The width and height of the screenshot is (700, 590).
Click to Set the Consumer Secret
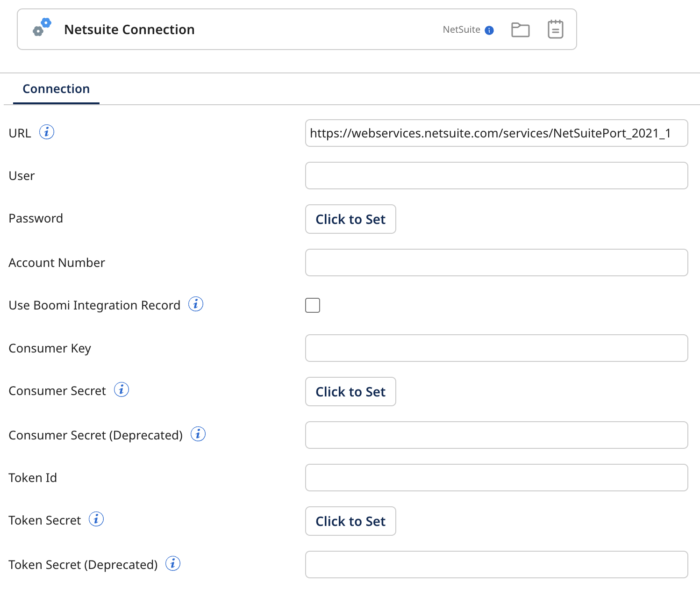[350, 391]
